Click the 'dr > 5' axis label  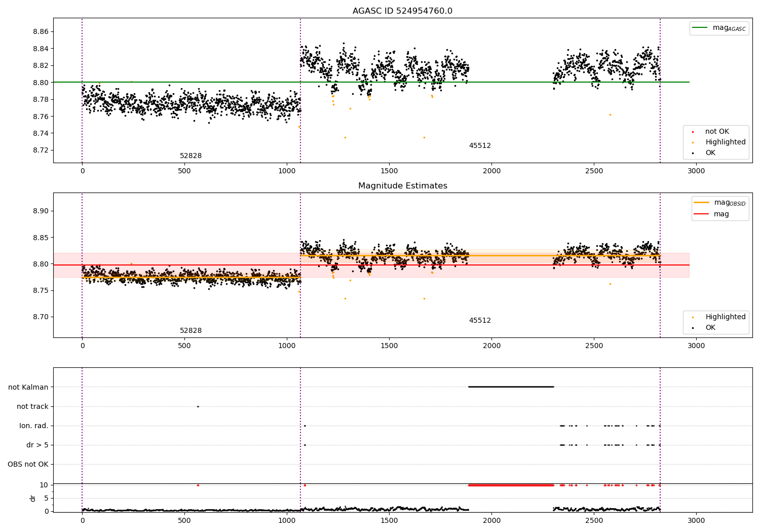click(x=37, y=445)
